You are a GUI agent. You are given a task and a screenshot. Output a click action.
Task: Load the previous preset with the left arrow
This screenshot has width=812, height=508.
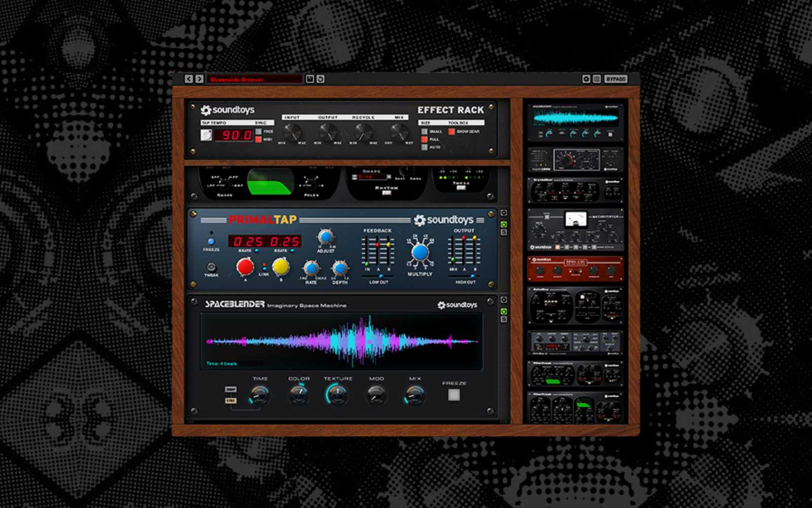[189, 79]
